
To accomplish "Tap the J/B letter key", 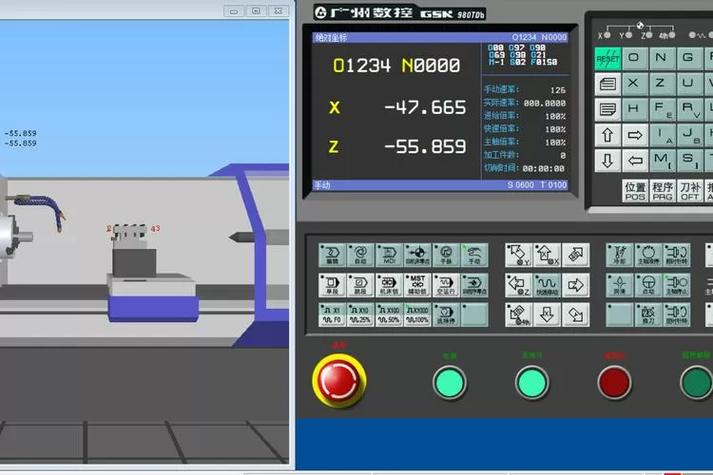I will pos(689,135).
